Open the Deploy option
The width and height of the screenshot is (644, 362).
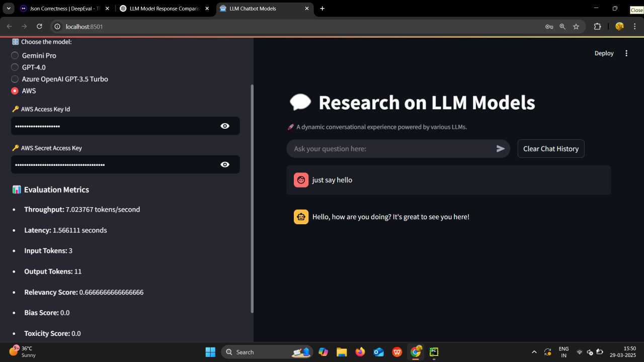604,53
